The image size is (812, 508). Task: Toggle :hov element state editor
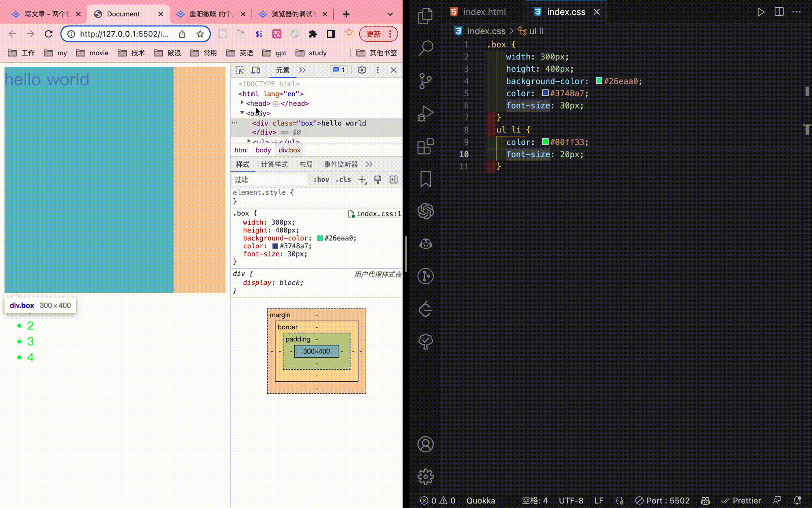[321, 179]
